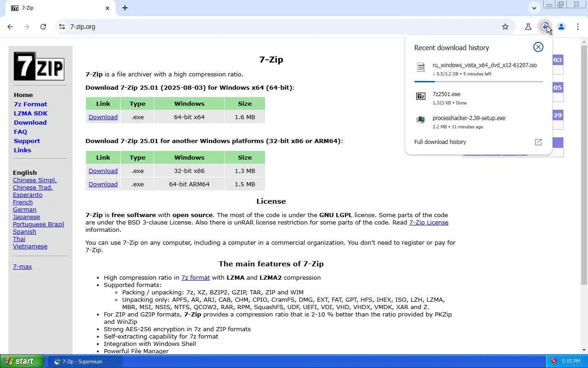Click the 7-Zip logo image
588x368 pixels.
[39, 66]
